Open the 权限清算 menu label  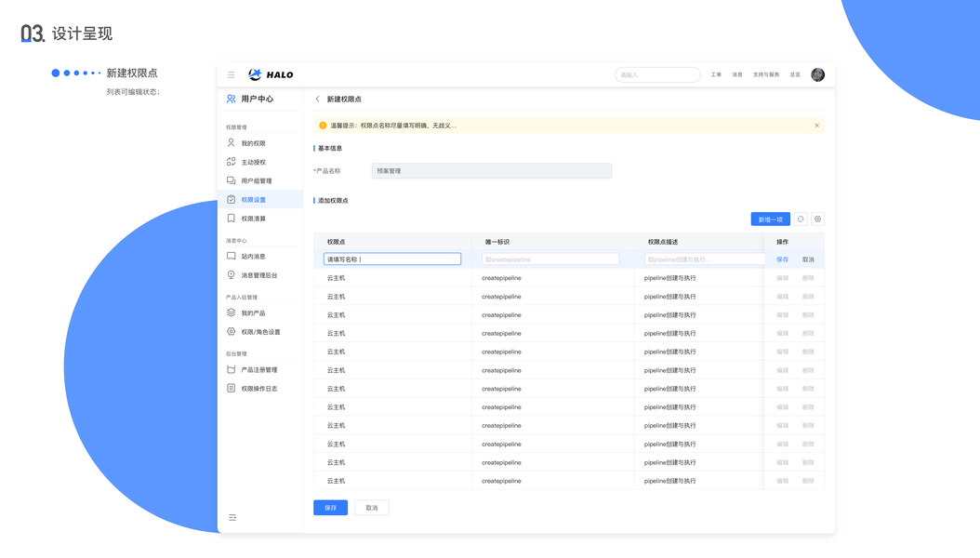pyautogui.click(x=254, y=219)
